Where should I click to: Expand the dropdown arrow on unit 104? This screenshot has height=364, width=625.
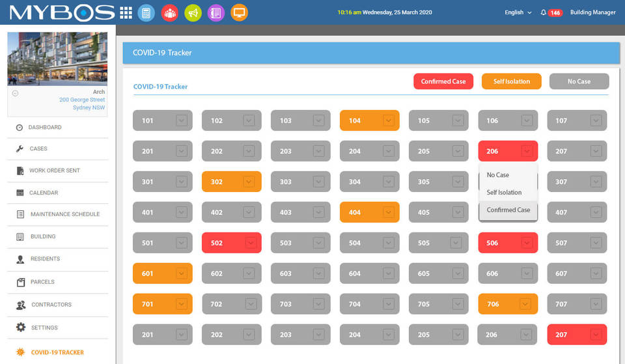tap(388, 120)
